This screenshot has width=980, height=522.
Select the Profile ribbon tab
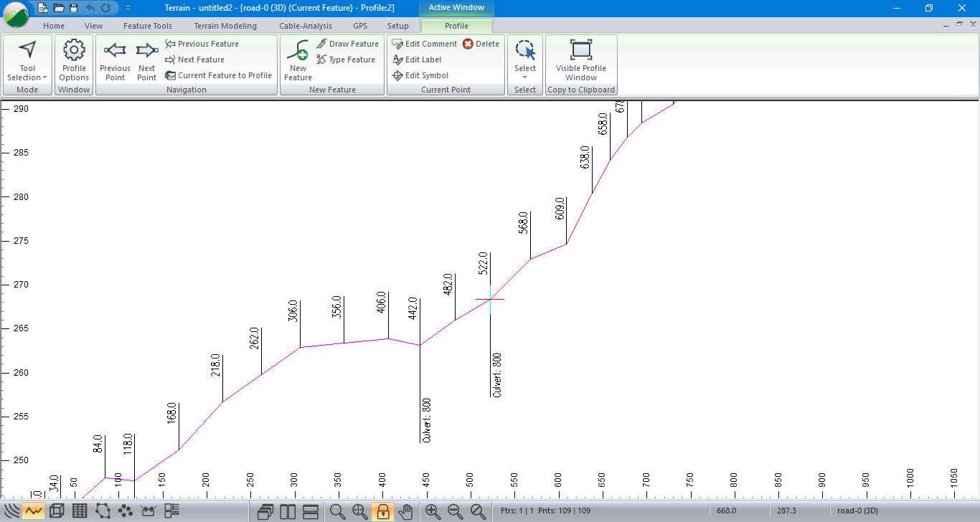(x=456, y=26)
